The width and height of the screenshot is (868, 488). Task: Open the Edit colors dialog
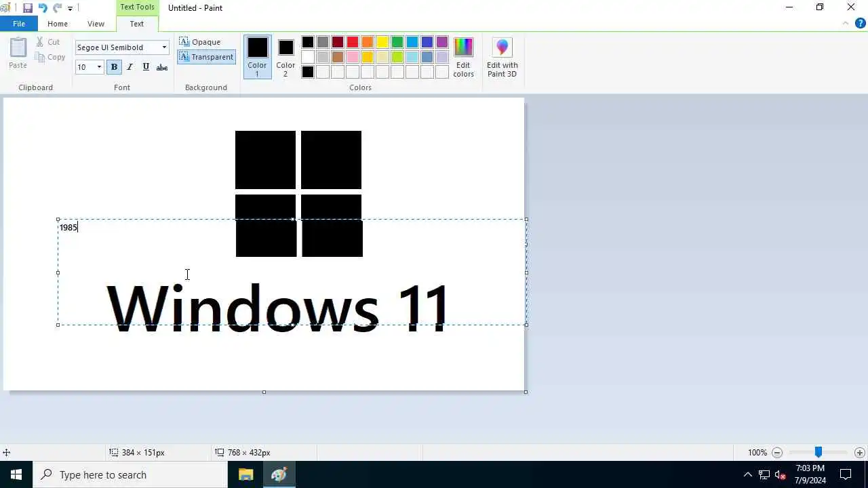pos(463,57)
